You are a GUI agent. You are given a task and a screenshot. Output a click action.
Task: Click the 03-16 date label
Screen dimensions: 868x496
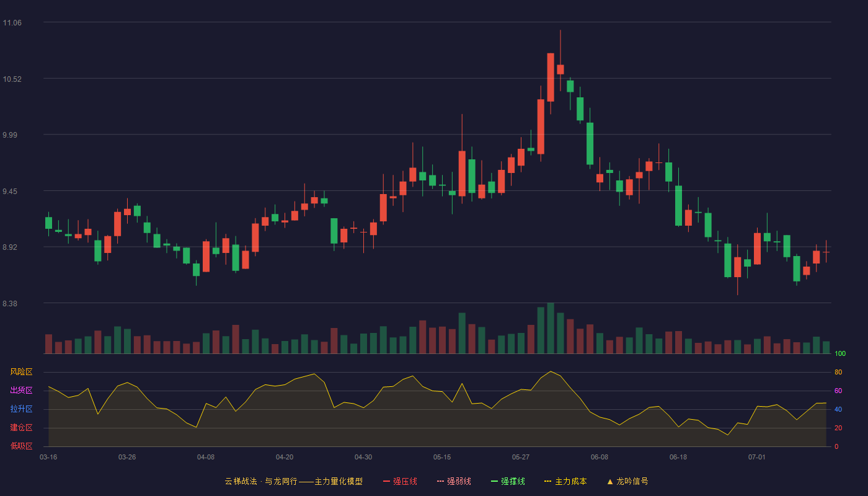48,457
